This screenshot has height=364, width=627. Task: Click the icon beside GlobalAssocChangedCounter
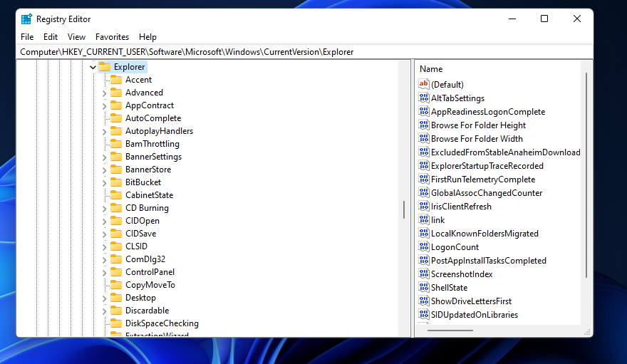[x=424, y=192]
